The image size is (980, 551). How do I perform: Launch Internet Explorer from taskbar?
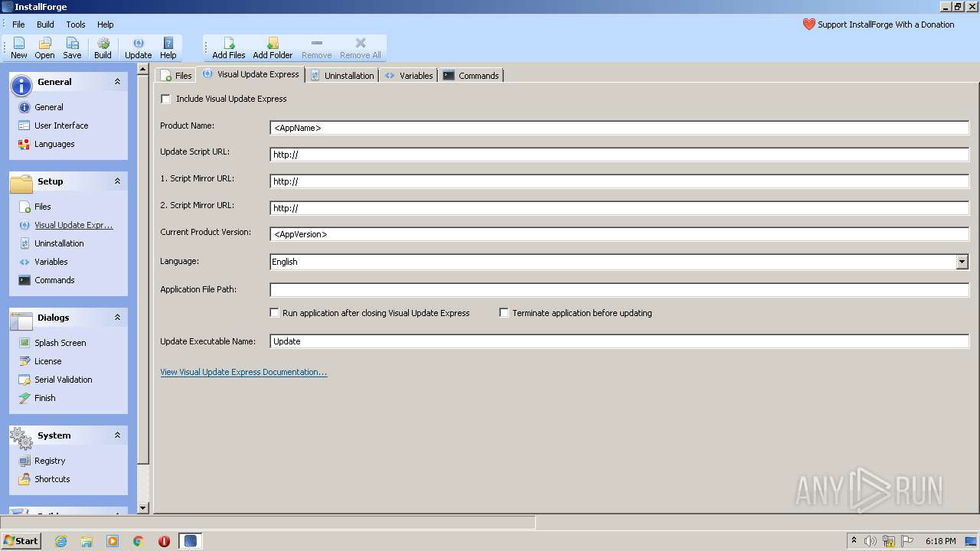pos(60,541)
